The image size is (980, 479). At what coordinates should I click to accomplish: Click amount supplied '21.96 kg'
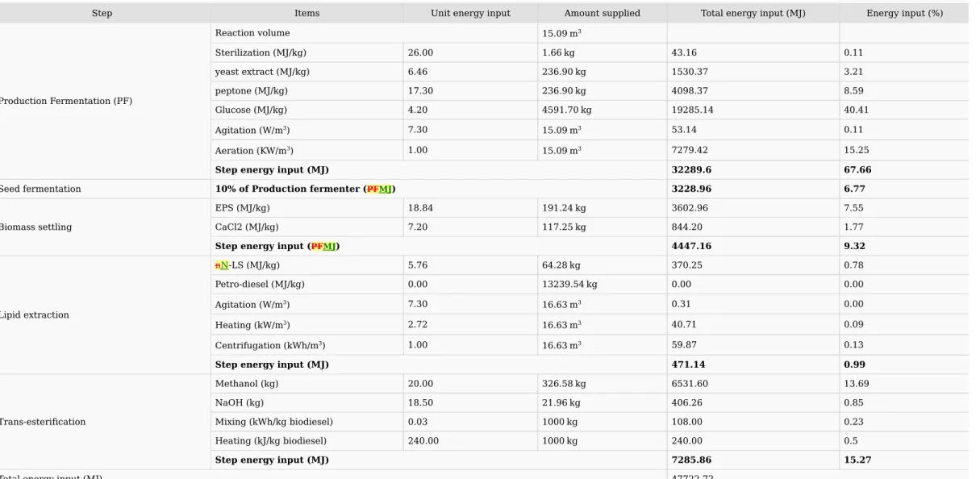[561, 403]
